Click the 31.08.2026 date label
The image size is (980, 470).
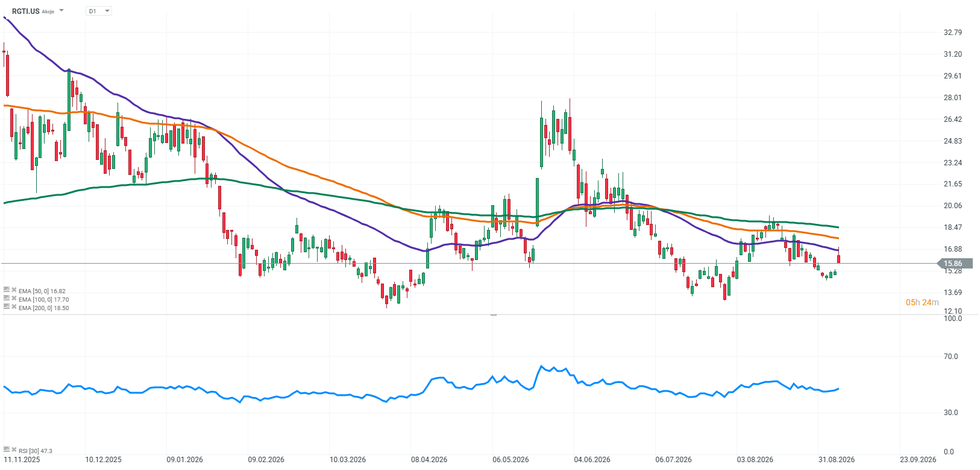pyautogui.click(x=837, y=460)
